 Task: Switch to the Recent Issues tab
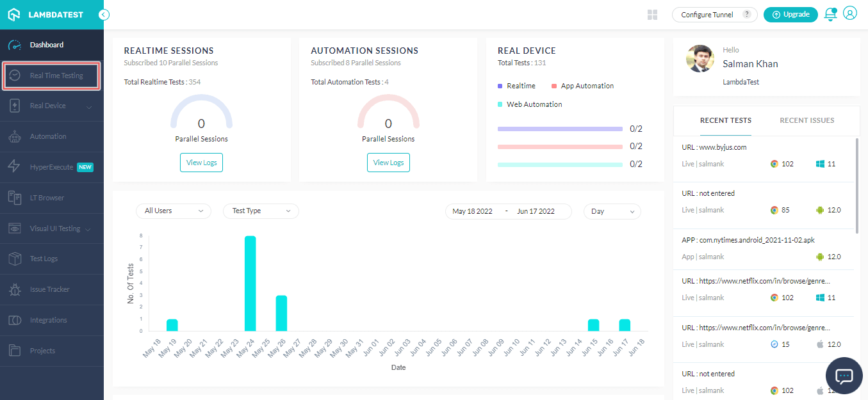pyautogui.click(x=807, y=120)
